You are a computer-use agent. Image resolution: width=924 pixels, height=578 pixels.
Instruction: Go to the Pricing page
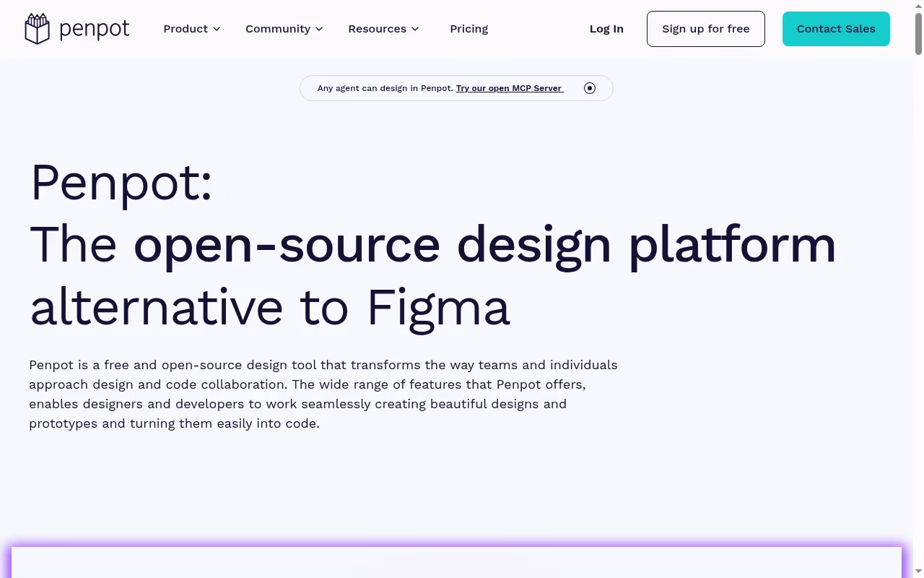coord(469,29)
